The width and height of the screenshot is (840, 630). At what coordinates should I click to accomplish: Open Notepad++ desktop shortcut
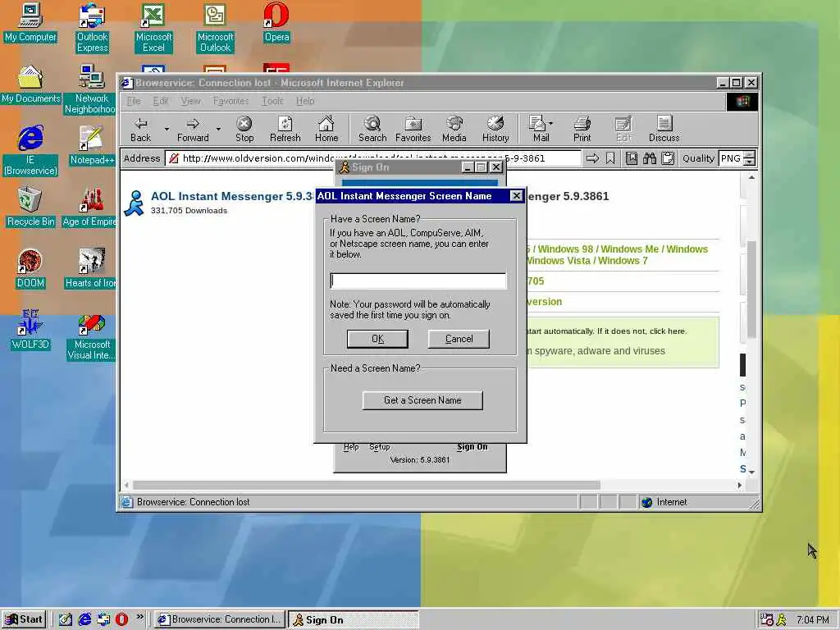point(92,146)
